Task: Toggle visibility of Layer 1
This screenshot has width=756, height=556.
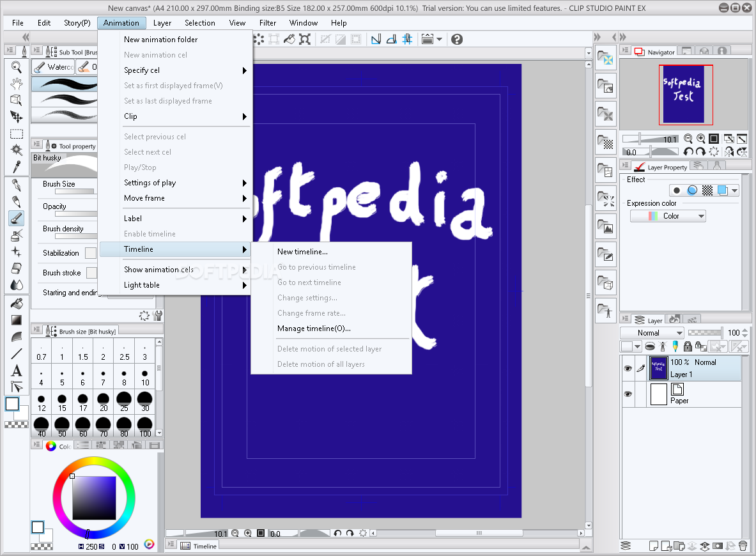Action: 628,368
